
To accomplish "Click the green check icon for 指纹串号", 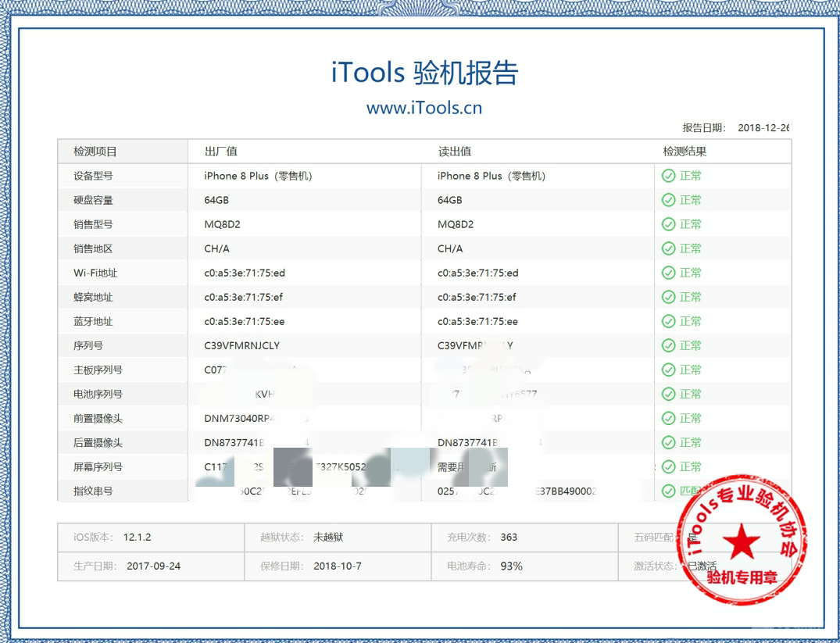I will pyautogui.click(x=668, y=491).
